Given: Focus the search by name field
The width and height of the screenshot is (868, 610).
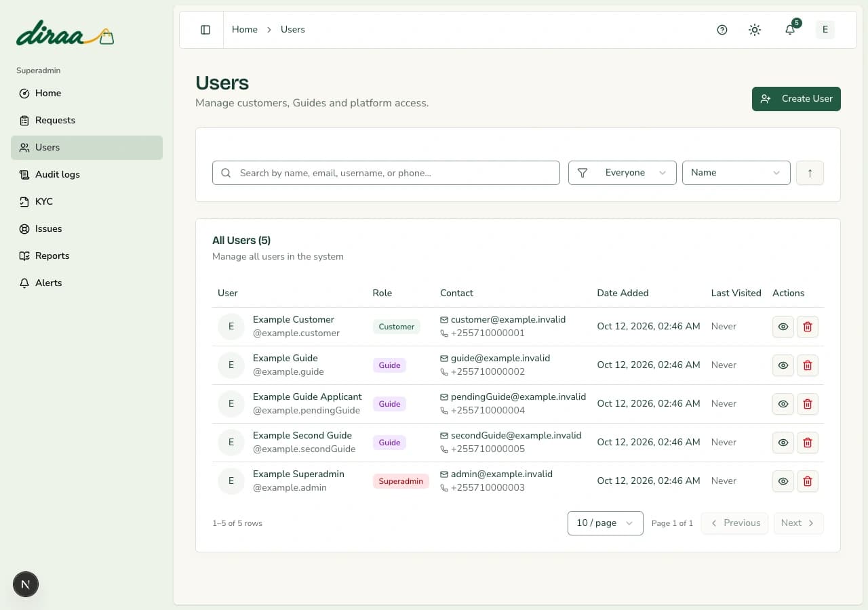Looking at the screenshot, I should pos(386,173).
